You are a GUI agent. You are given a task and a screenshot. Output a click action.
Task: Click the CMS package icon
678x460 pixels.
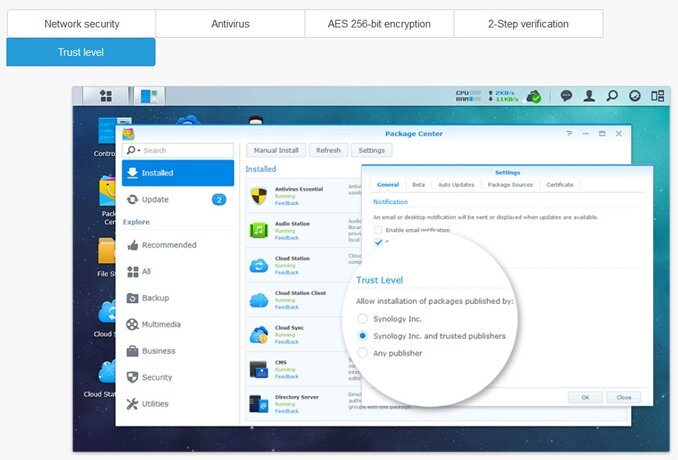click(x=259, y=369)
